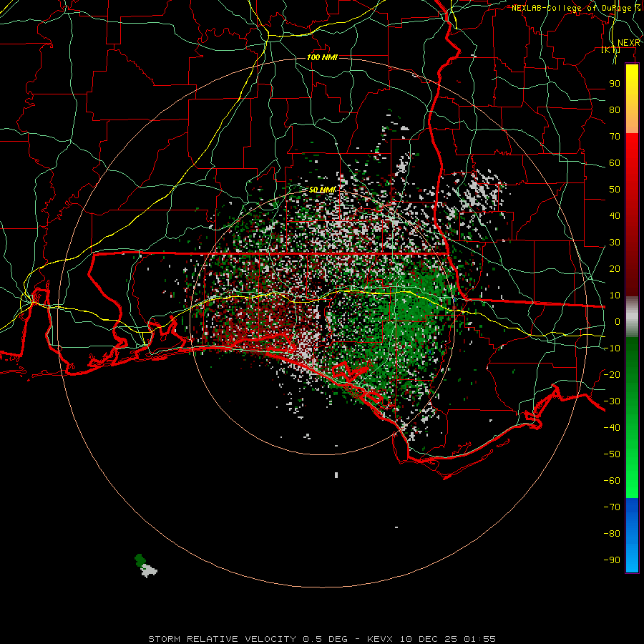Click the 10 DEC 25 date in the caption

(429, 639)
